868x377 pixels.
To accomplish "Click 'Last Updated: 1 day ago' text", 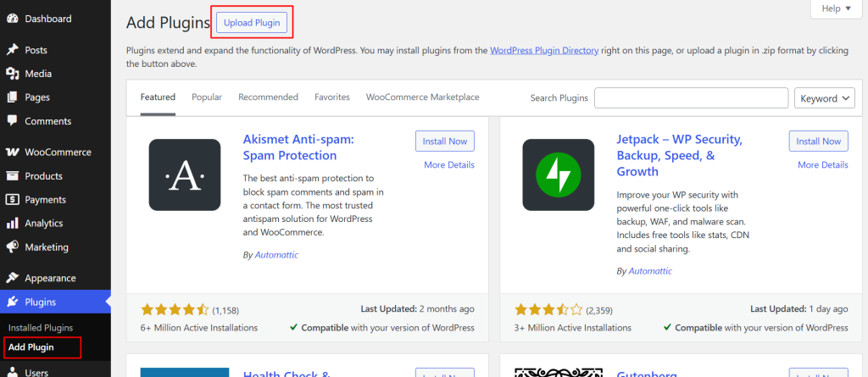I will (798, 309).
